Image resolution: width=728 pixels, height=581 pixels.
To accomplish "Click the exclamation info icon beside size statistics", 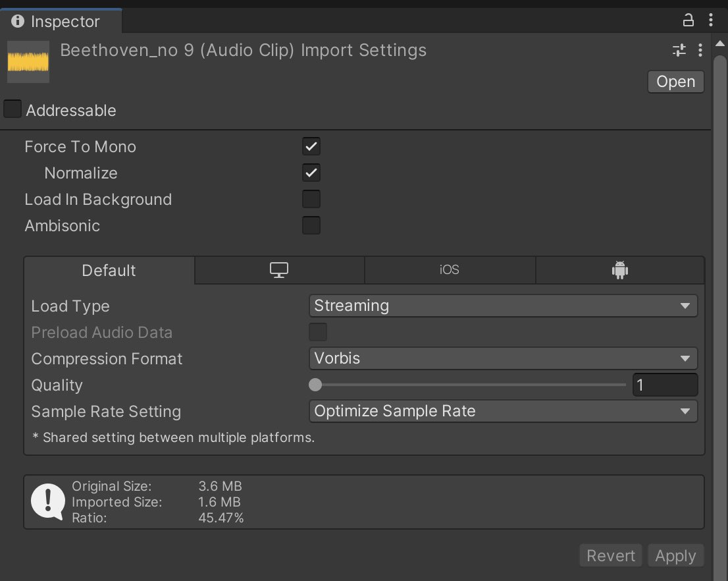I will tap(48, 501).
